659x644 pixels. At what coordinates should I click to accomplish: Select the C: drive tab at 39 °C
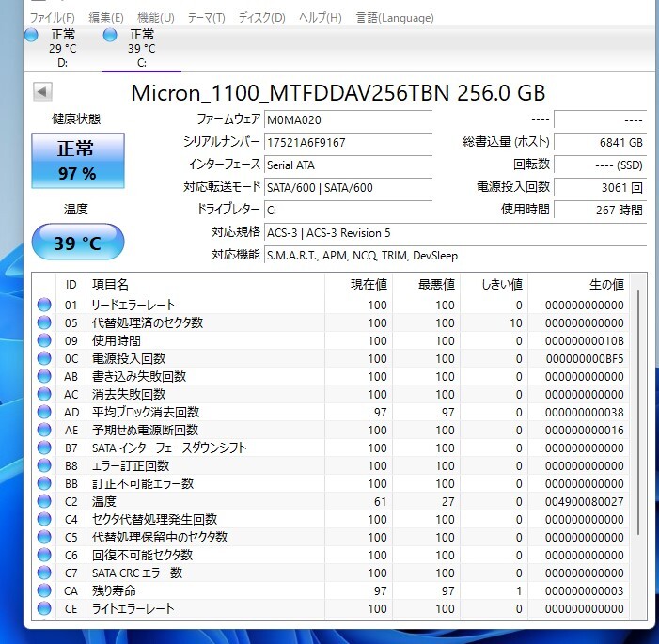[x=142, y=48]
